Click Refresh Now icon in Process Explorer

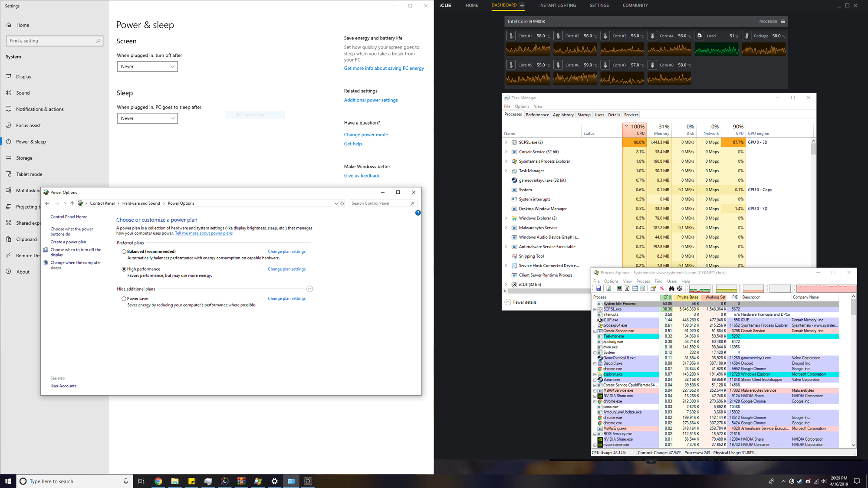(609, 288)
